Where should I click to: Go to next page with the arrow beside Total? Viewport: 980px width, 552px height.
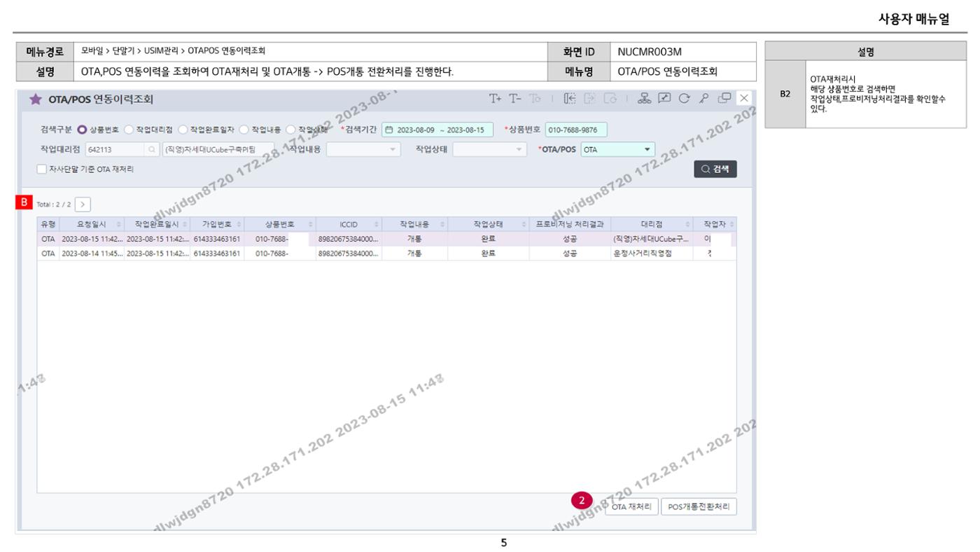click(83, 204)
